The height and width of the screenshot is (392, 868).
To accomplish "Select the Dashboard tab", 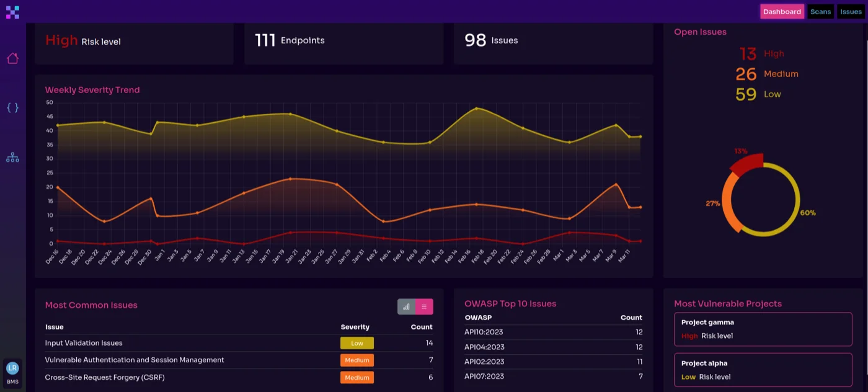I will coord(782,11).
